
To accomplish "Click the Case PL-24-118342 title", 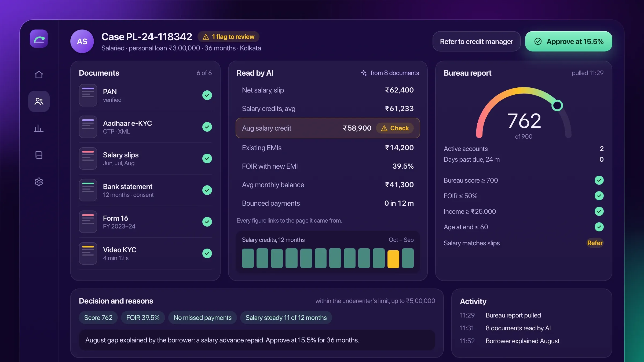I will click(x=147, y=37).
